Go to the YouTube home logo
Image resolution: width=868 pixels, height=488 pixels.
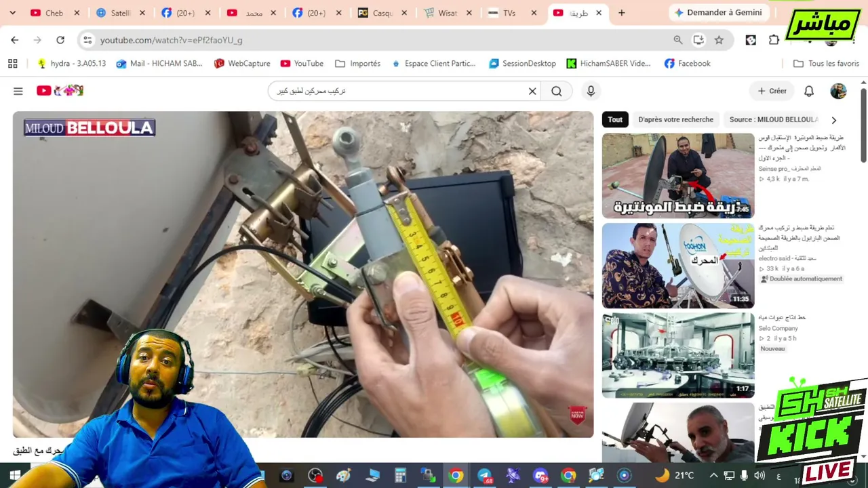coord(60,91)
